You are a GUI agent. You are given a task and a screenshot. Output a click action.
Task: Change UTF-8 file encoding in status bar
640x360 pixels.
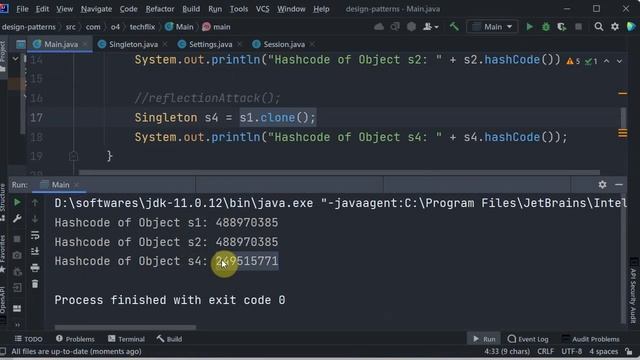(x=571, y=351)
